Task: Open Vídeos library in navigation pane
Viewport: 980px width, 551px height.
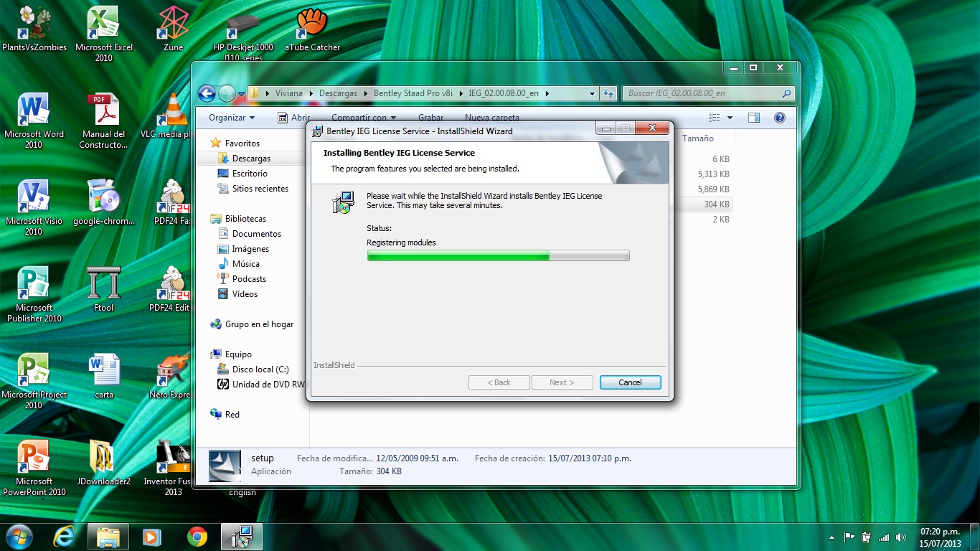Action: [x=245, y=294]
